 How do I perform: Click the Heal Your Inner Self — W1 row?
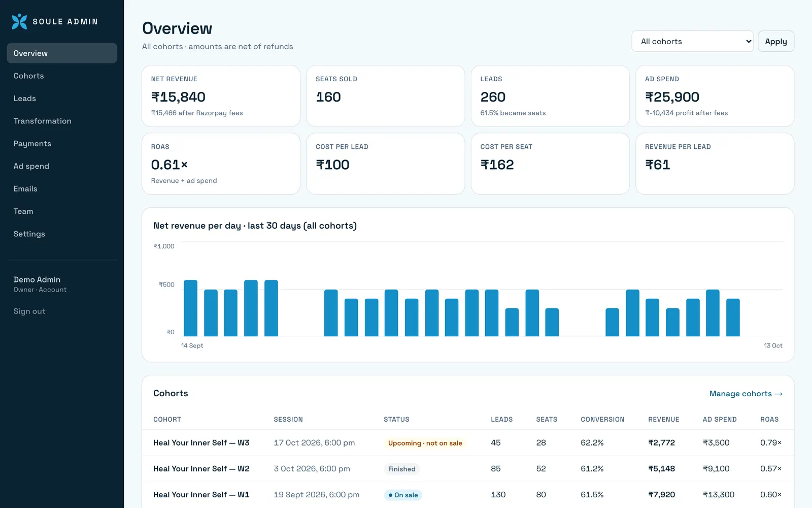[x=468, y=495]
